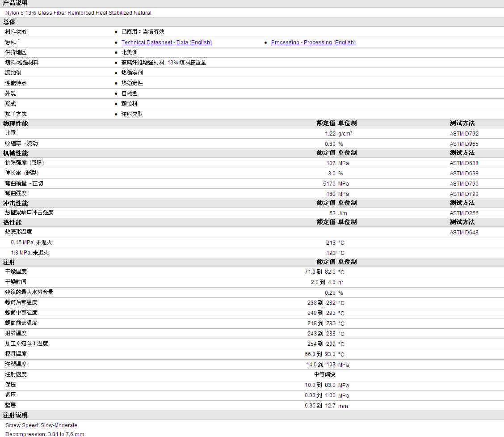Select the melt temperature range '254 到 299'

pos(321,344)
